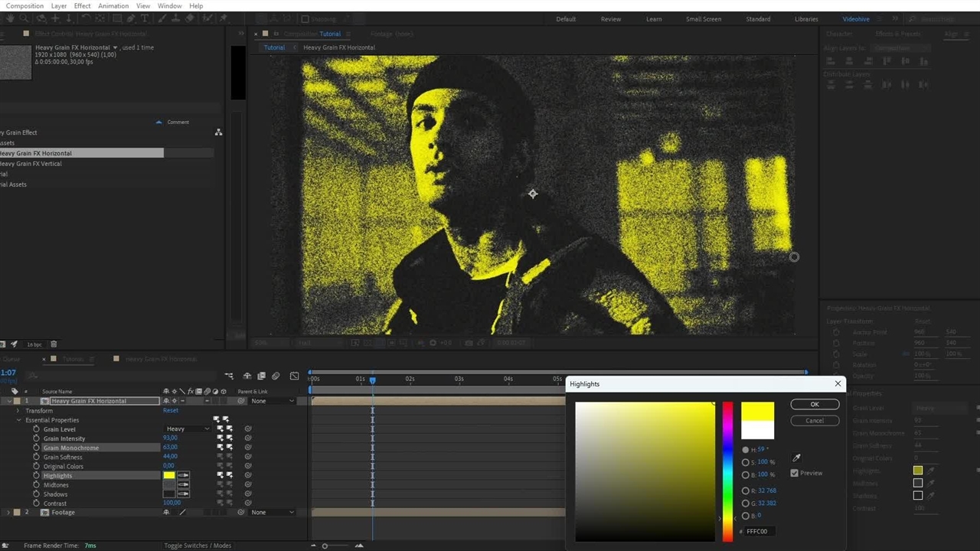This screenshot has height=551, width=980.
Task: Expand the Transform property group
Action: tap(18, 411)
